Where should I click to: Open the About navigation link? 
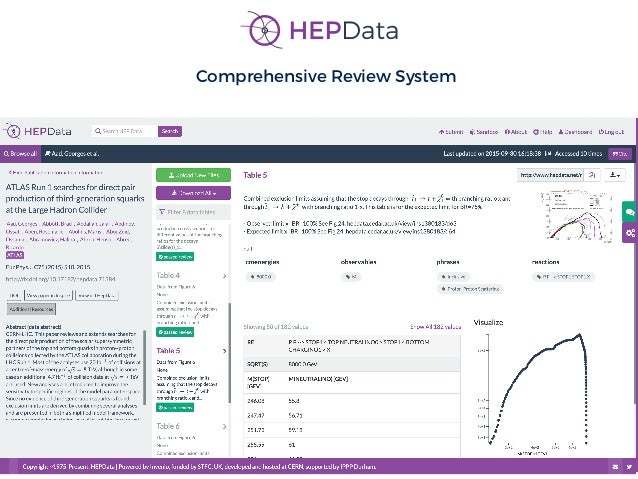coord(516,132)
